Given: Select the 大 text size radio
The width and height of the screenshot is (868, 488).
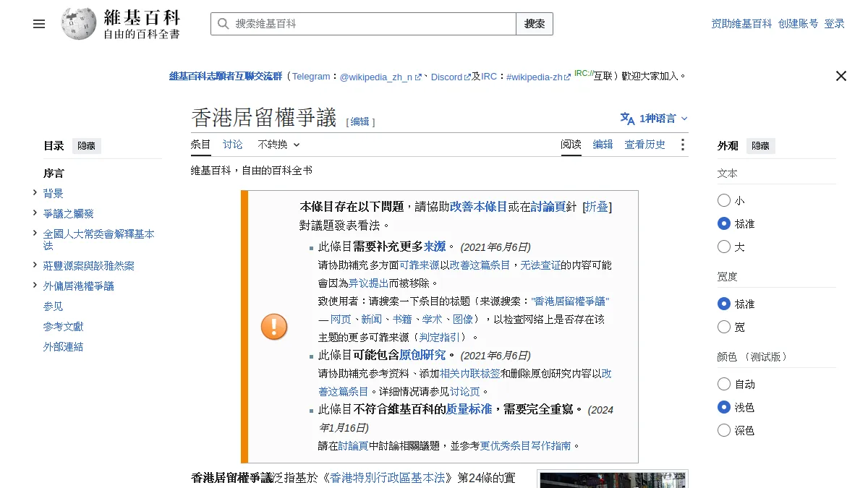Looking at the screenshot, I should (x=724, y=247).
